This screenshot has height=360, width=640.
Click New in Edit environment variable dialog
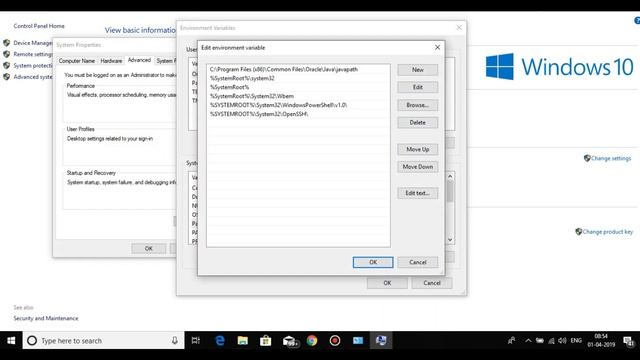point(418,70)
